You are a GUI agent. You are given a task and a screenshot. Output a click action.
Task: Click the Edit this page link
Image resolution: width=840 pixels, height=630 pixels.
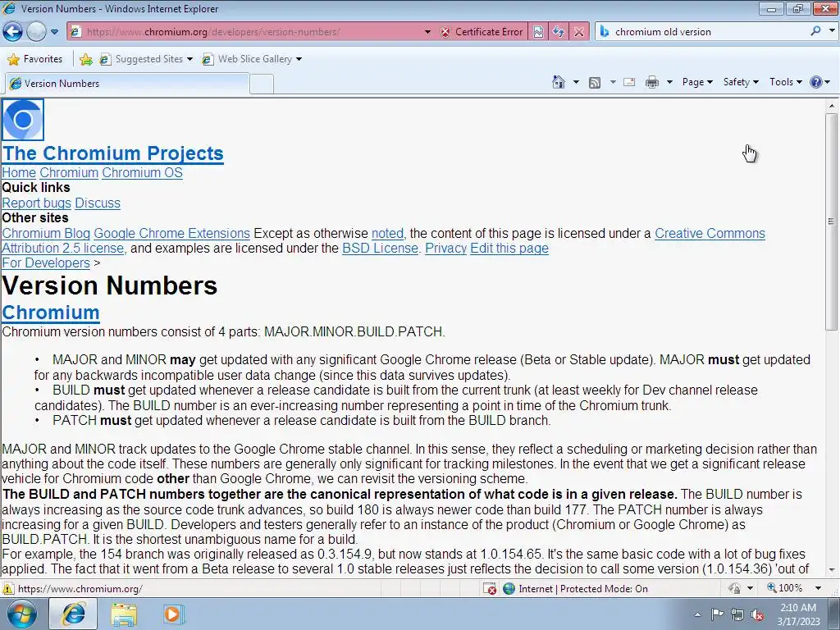point(509,248)
